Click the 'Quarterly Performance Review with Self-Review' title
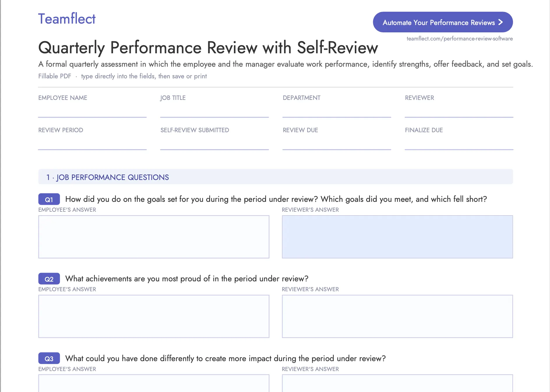Viewport: 550px width, 392px height. point(208,48)
